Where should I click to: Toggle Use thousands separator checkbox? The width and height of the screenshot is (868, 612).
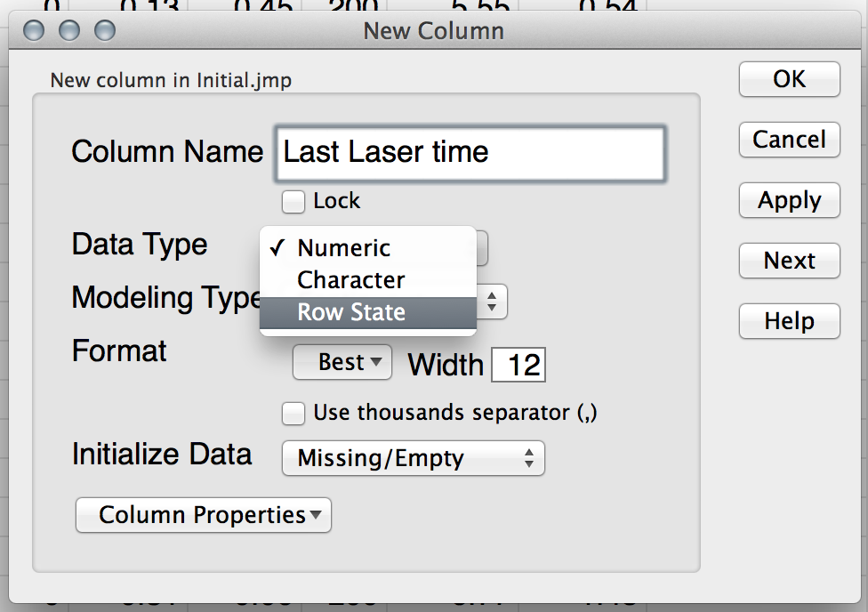[x=293, y=414]
